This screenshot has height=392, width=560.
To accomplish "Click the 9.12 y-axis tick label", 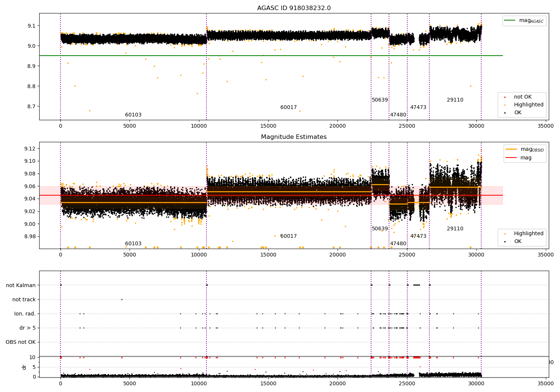I will 30,149.
